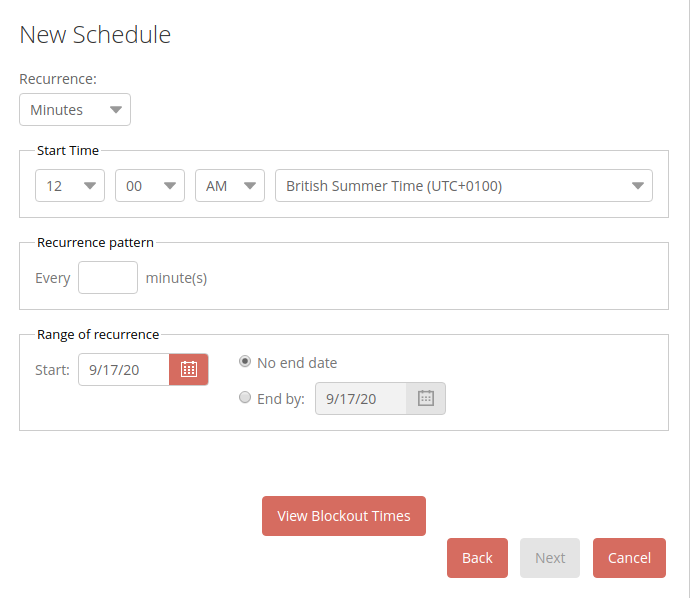Click the Start date text field
The width and height of the screenshot is (690, 598).
(x=123, y=369)
